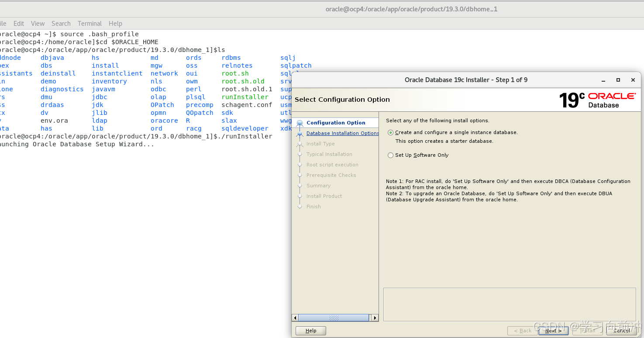Click the Typical Installation step entry
Viewport: 644px width, 338px height.
[329, 154]
